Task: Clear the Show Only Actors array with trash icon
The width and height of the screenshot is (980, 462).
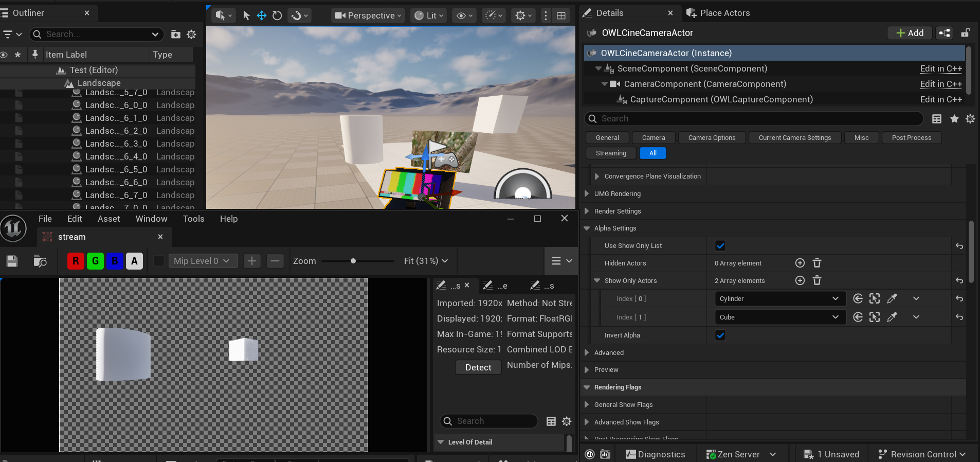Action: [817, 280]
